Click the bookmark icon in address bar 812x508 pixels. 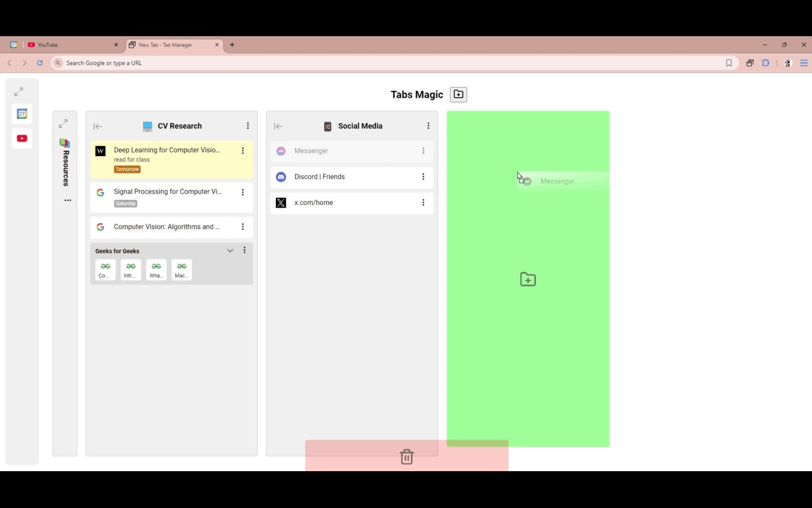click(729, 63)
